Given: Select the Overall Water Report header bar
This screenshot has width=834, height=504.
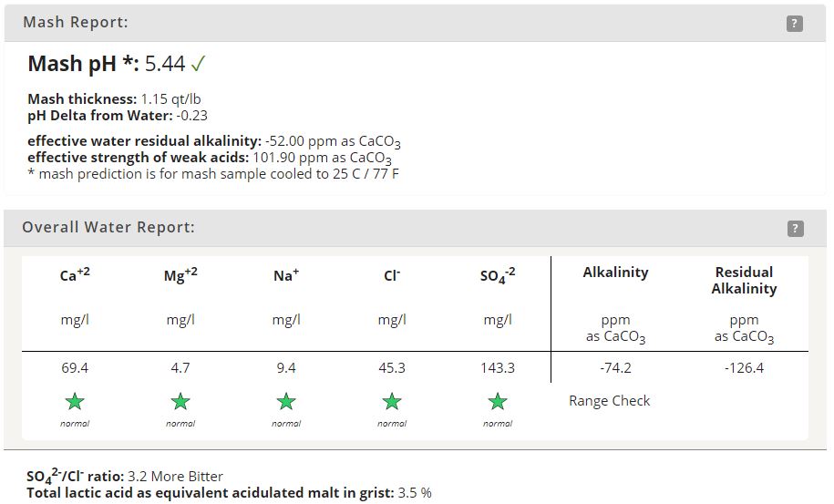Looking at the screenshot, I should 415,228.
